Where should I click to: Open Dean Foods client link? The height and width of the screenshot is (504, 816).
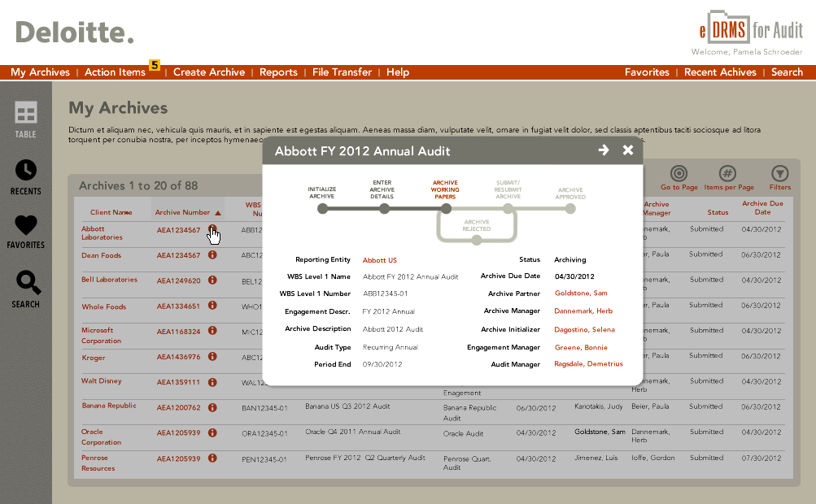(x=102, y=255)
